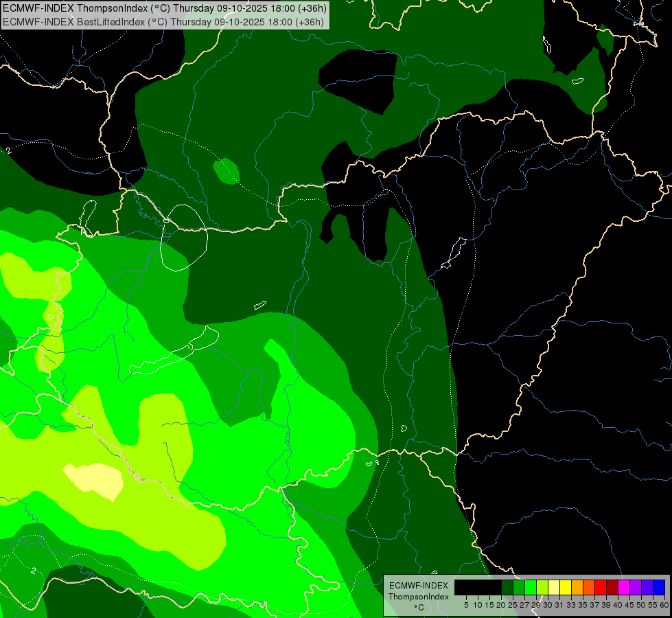
Task: Click the light orange 33–35 legend swatch
Action: [577, 587]
